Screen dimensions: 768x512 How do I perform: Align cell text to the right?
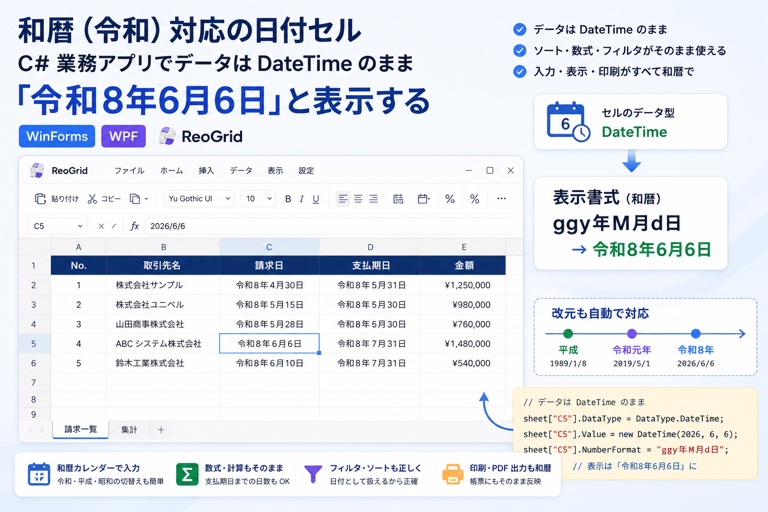[373, 198]
